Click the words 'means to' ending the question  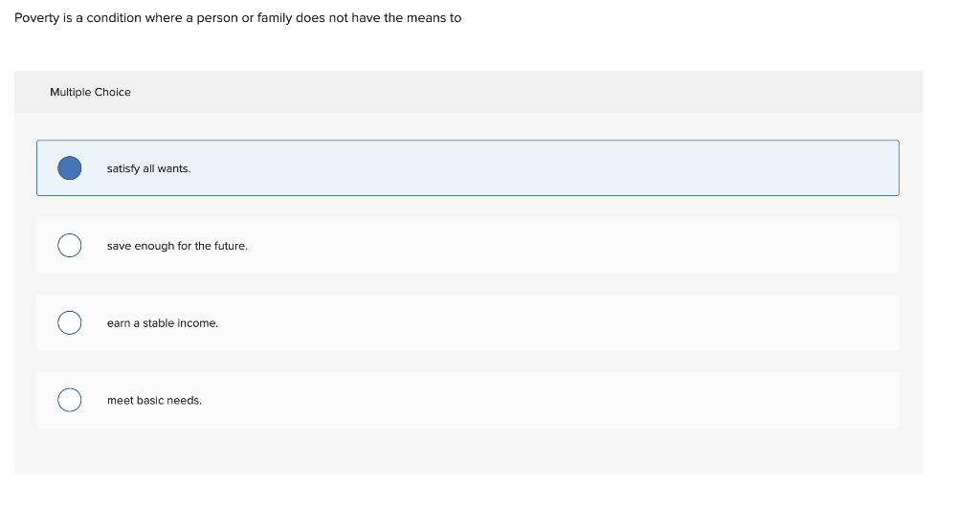point(434,18)
